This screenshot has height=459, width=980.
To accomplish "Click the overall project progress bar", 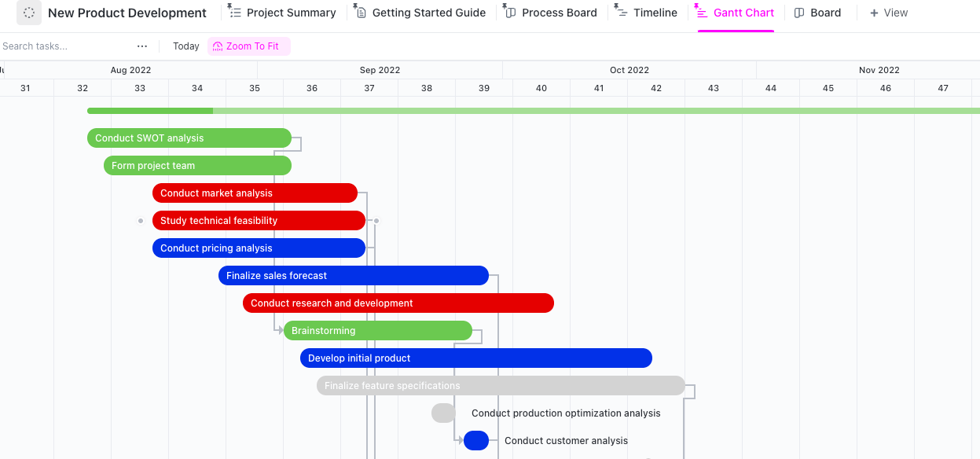I will click(x=533, y=111).
